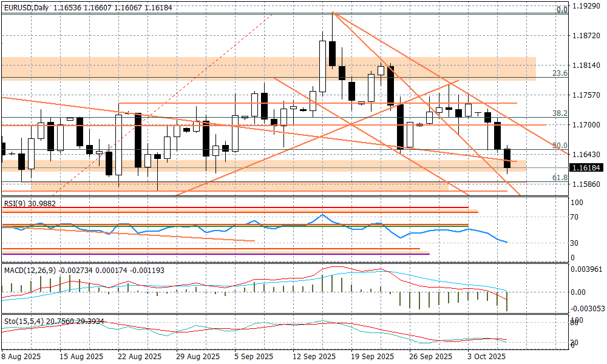
Task: Select the upper orange resistance zone rectangle
Action: [x=267, y=68]
